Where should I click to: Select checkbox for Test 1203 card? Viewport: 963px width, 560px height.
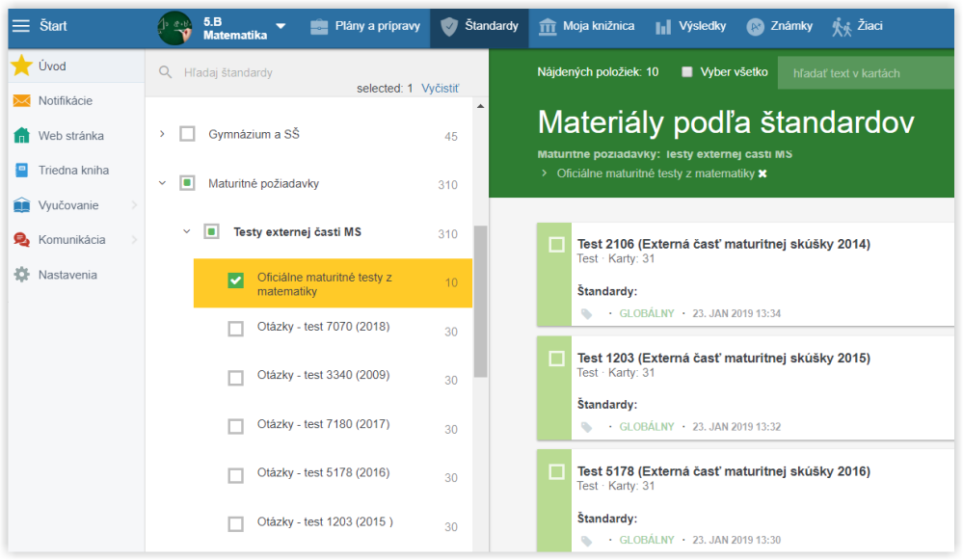click(x=556, y=359)
